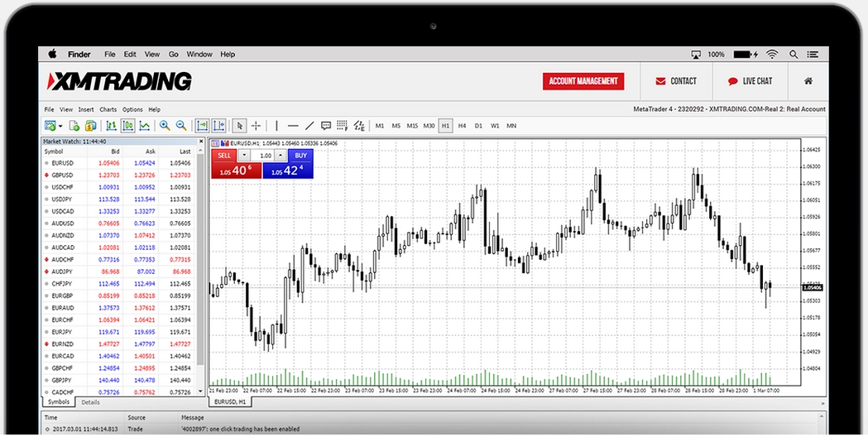Image resolution: width=868 pixels, height=442 pixels.
Task: Click the red 1.05 40 sell price
Action: click(237, 171)
